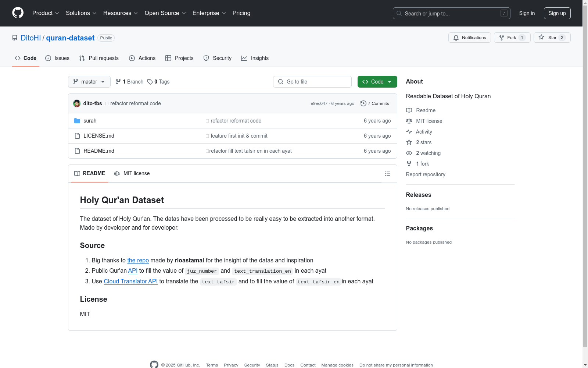
Task: Click the README.md file icon
Action: (77, 151)
